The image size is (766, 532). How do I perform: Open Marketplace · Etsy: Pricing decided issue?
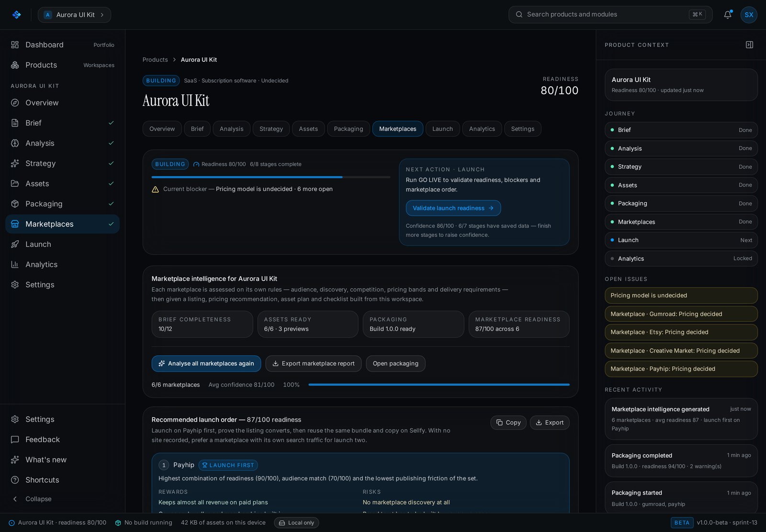point(681,332)
